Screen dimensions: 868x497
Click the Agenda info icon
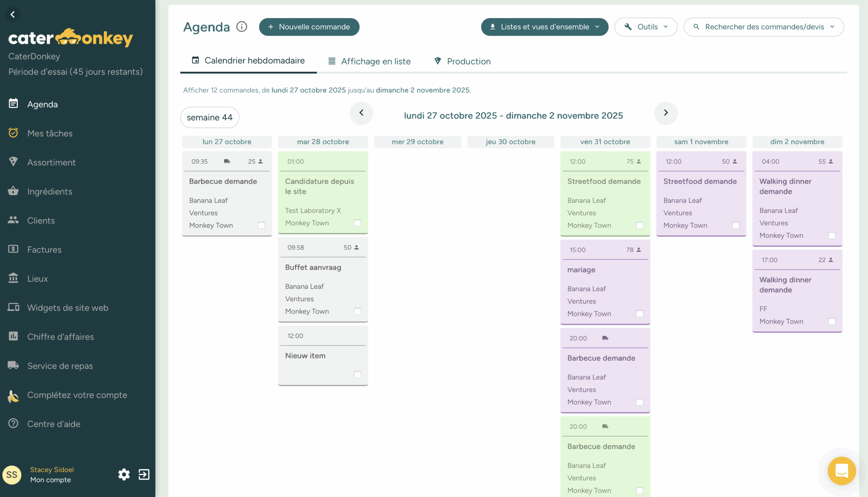click(241, 26)
